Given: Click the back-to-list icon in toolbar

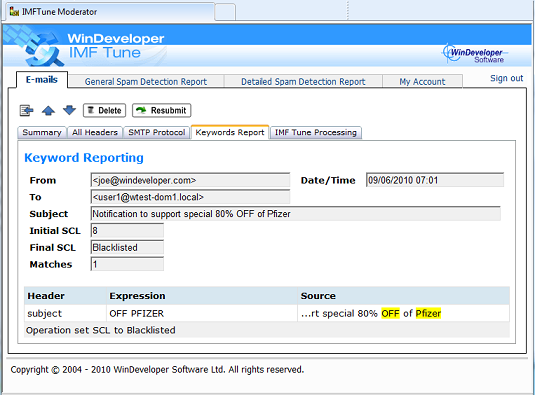Looking at the screenshot, I should pos(26,111).
